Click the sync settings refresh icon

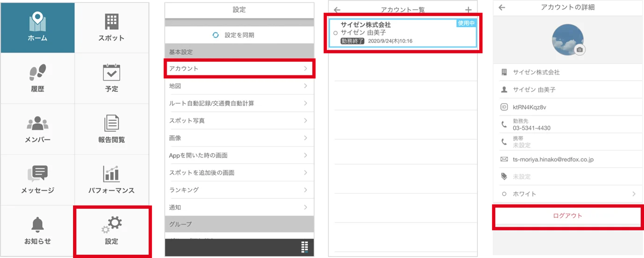click(x=215, y=35)
